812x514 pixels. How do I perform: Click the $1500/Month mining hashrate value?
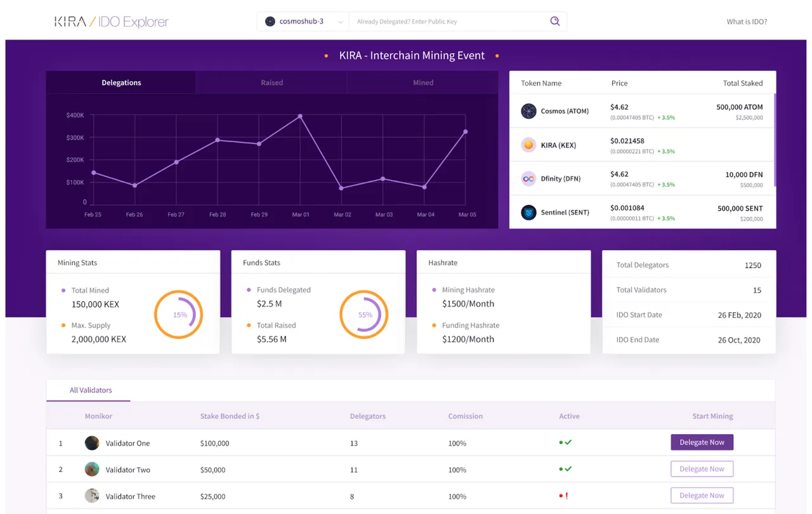click(x=468, y=303)
